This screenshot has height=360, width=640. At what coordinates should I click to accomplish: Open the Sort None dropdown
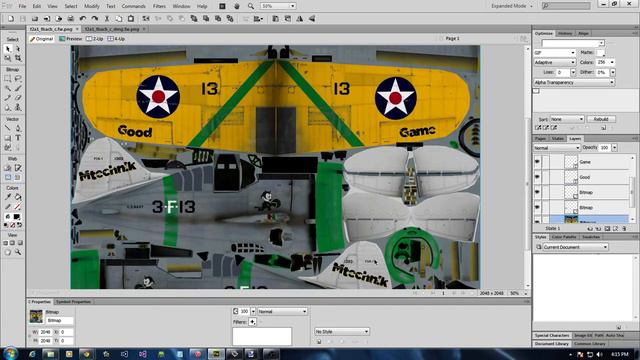point(567,119)
